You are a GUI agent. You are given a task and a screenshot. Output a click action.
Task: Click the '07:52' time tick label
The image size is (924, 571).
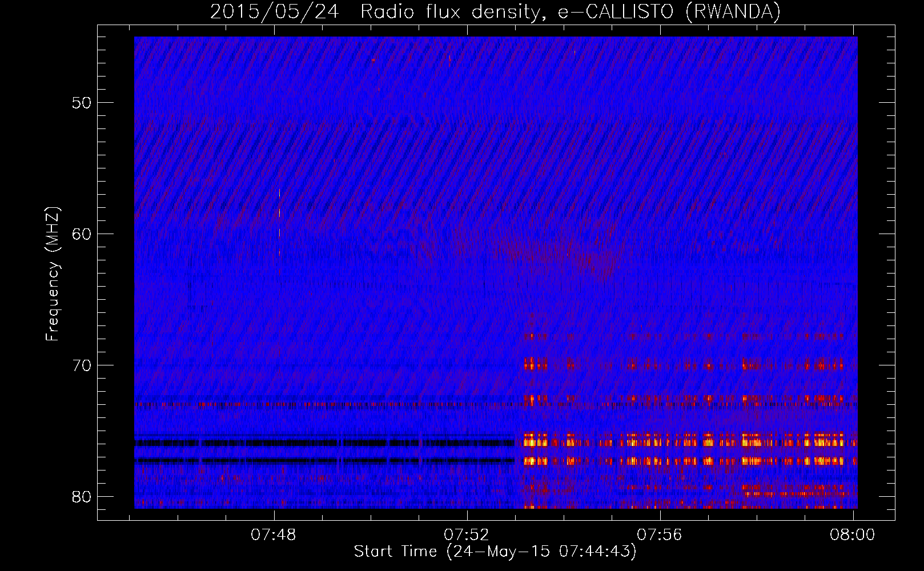click(x=467, y=534)
